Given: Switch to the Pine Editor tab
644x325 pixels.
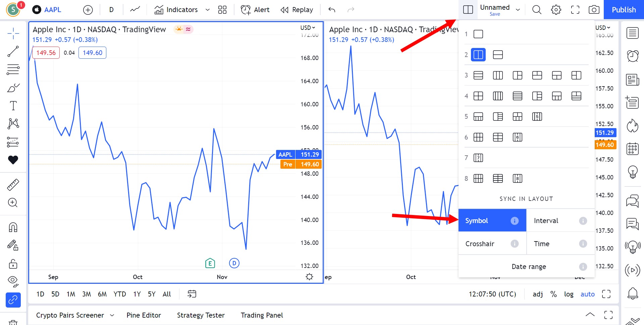Looking at the screenshot, I should pyautogui.click(x=144, y=315).
